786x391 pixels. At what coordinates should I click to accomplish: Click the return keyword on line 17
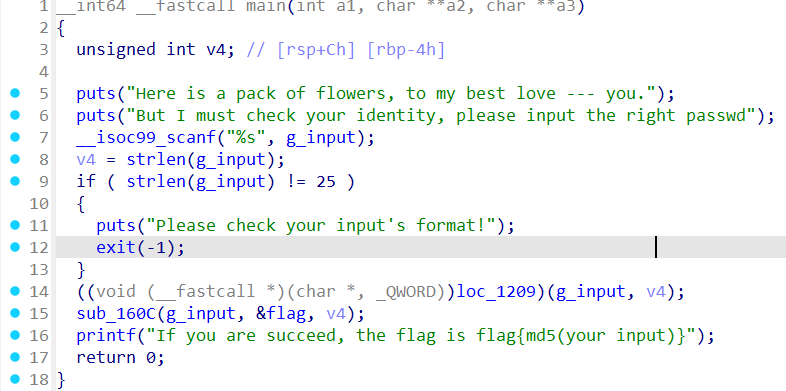(x=106, y=357)
